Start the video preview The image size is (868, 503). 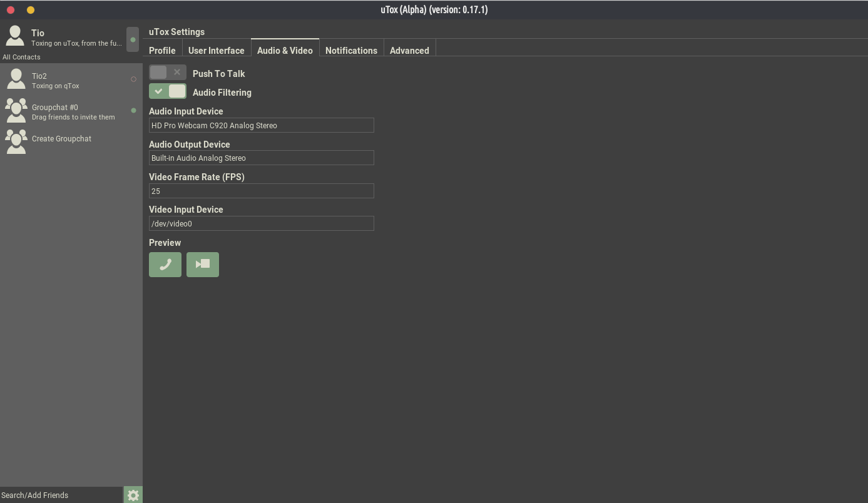click(203, 265)
